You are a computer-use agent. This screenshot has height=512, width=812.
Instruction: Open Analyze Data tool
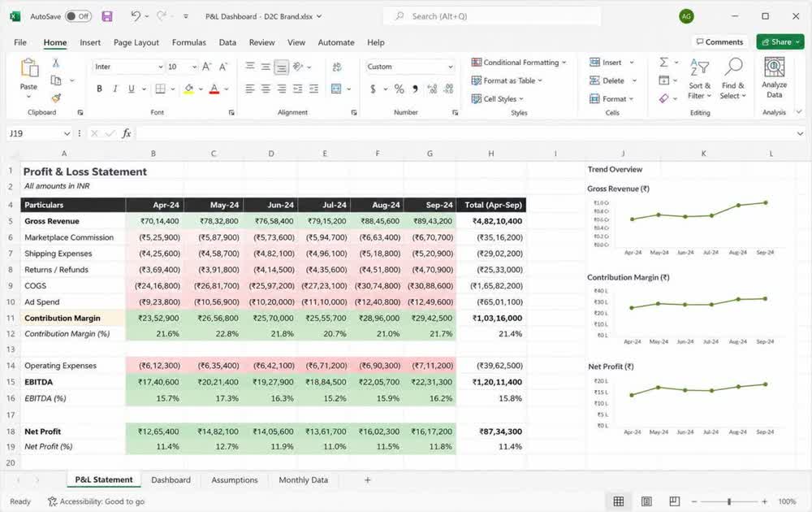774,78
